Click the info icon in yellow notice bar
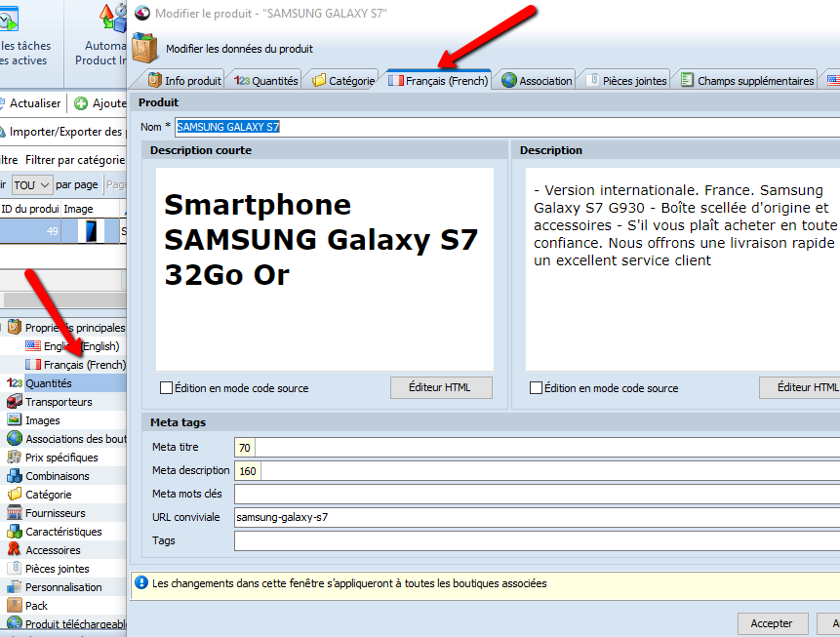Image resolution: width=840 pixels, height=637 pixels. (141, 583)
